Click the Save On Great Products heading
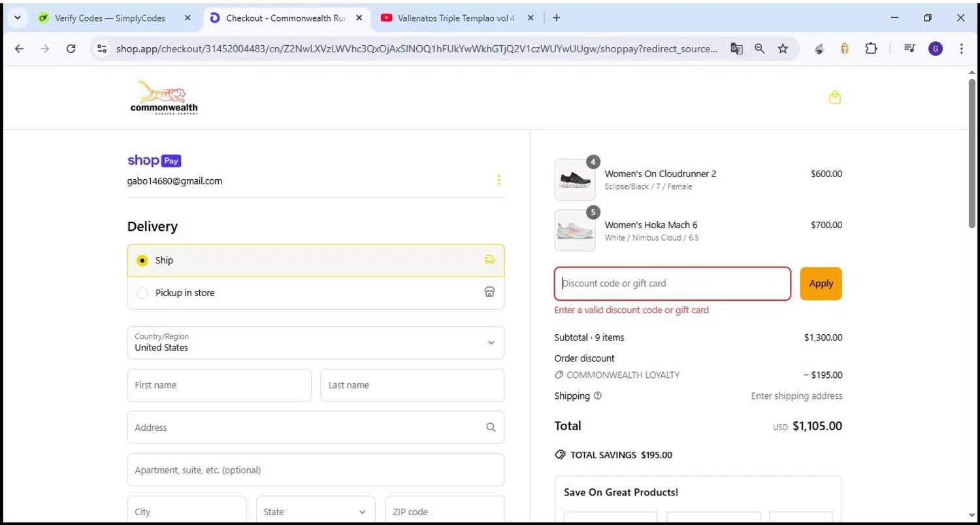 tap(621, 492)
